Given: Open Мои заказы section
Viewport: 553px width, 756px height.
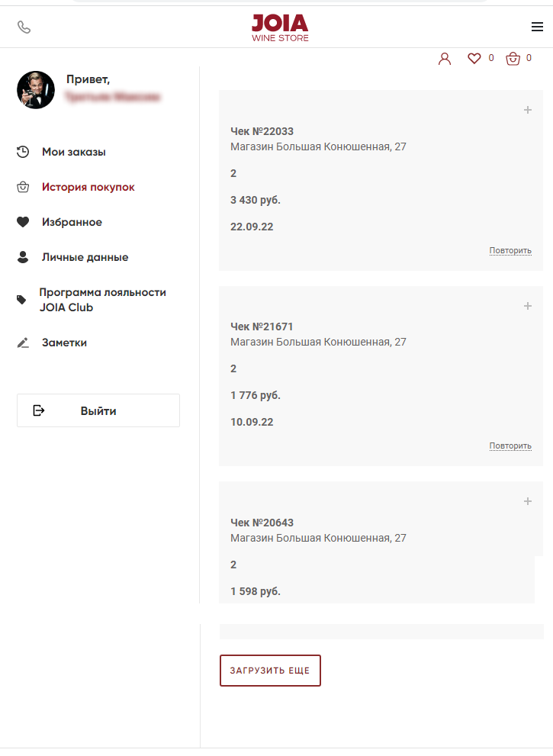Looking at the screenshot, I should tap(74, 152).
